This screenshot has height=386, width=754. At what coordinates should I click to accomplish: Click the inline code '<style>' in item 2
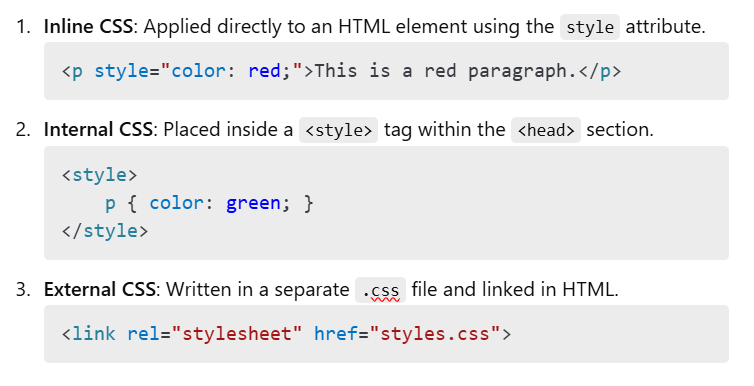pos(339,130)
